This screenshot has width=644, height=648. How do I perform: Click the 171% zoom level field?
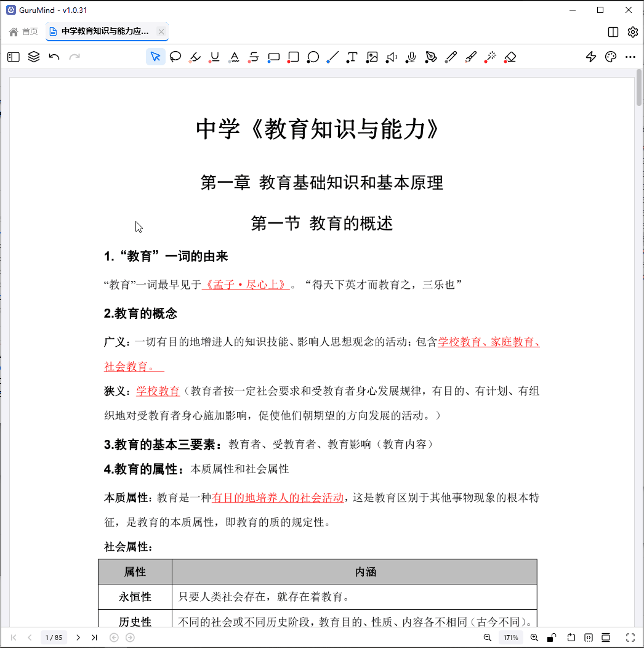[x=510, y=638]
